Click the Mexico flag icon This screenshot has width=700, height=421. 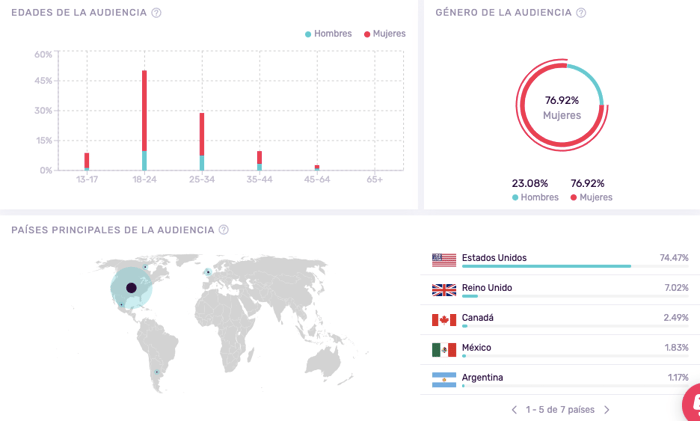tap(443, 349)
